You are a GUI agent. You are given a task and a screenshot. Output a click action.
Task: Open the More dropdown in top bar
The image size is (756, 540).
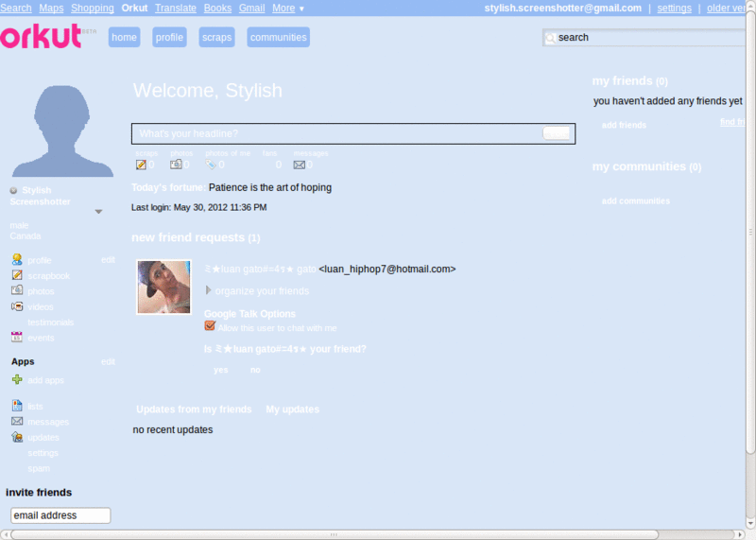(288, 9)
